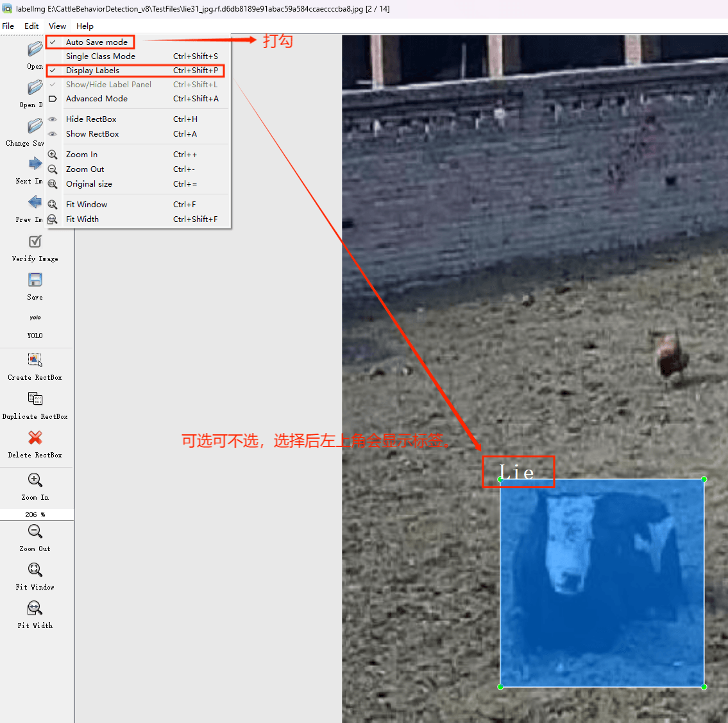
Task: Click the 206 % zoom value field
Action: pos(36,515)
